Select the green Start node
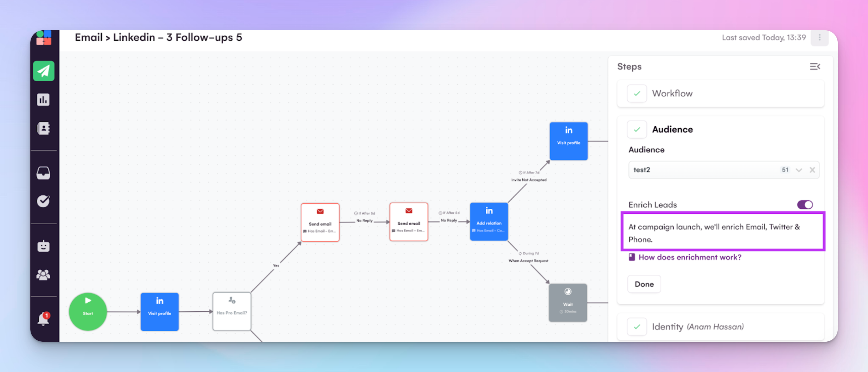Image resolution: width=868 pixels, height=372 pixels. [x=88, y=312]
